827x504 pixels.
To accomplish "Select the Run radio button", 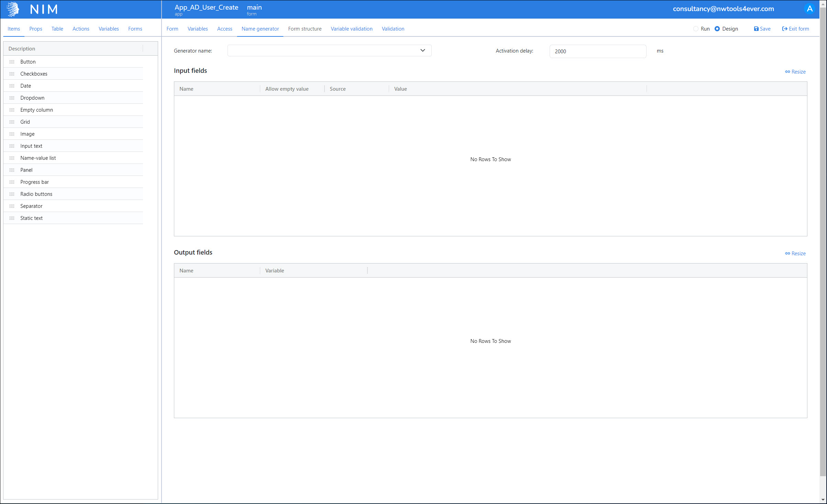I will pyautogui.click(x=696, y=29).
